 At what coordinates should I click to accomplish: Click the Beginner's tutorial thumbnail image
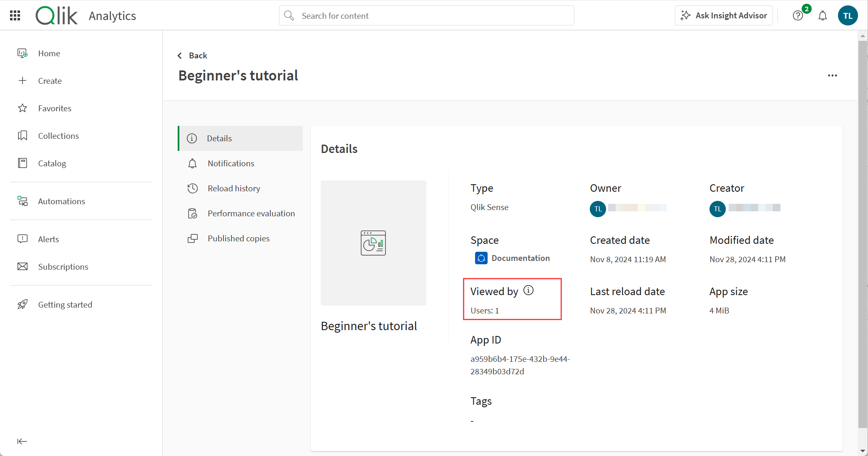pos(373,242)
